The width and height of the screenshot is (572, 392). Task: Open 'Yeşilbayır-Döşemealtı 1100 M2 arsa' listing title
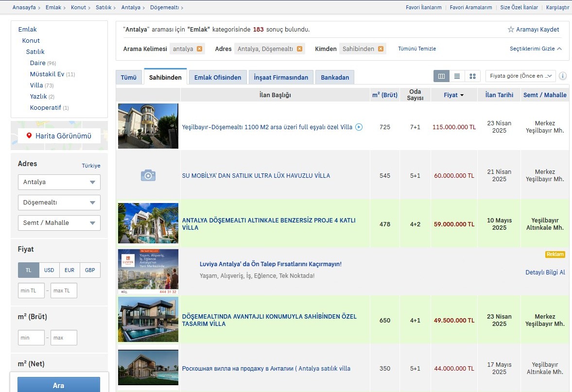(267, 127)
